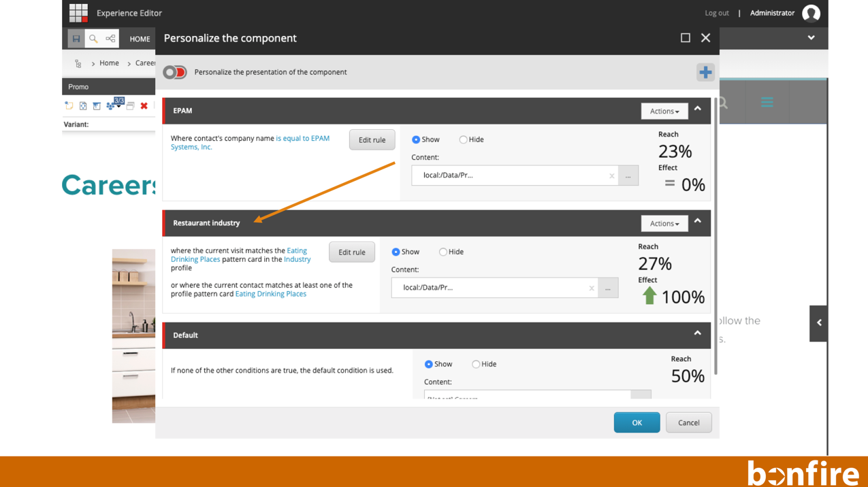Select Show for the Default rule
The width and height of the screenshot is (868, 487).
tap(428, 364)
